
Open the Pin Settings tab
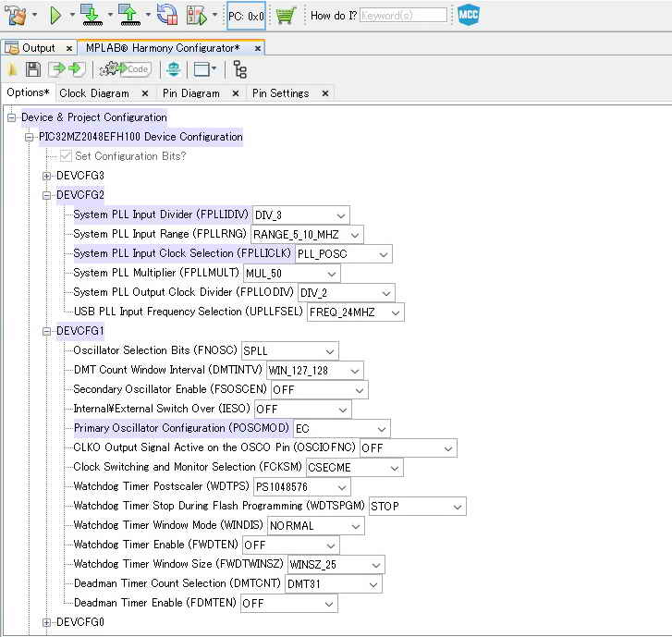pos(280,93)
